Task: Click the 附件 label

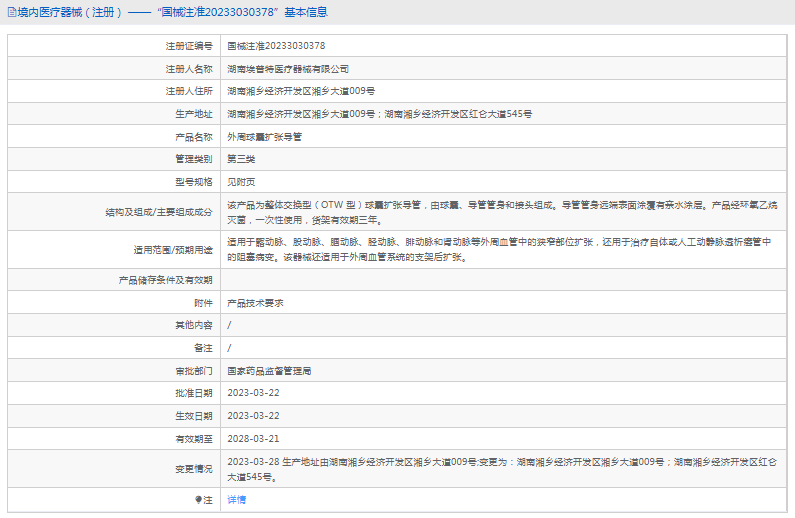Action: pos(203,303)
